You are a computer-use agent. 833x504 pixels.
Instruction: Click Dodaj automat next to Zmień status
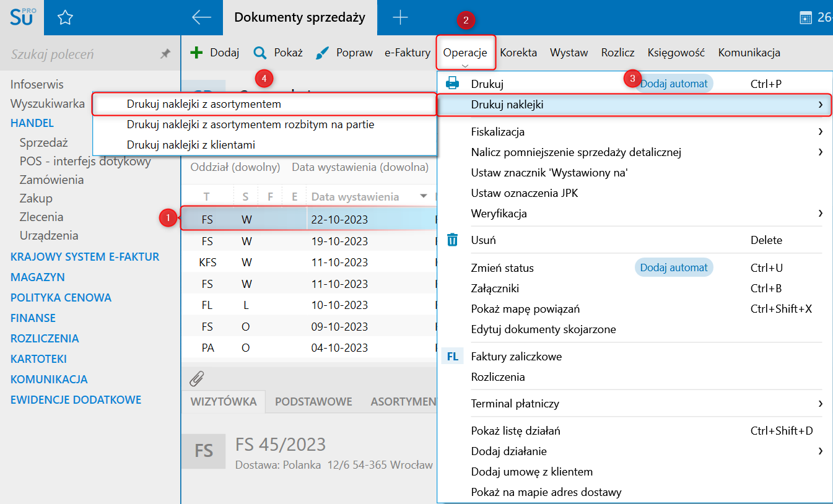[674, 267]
